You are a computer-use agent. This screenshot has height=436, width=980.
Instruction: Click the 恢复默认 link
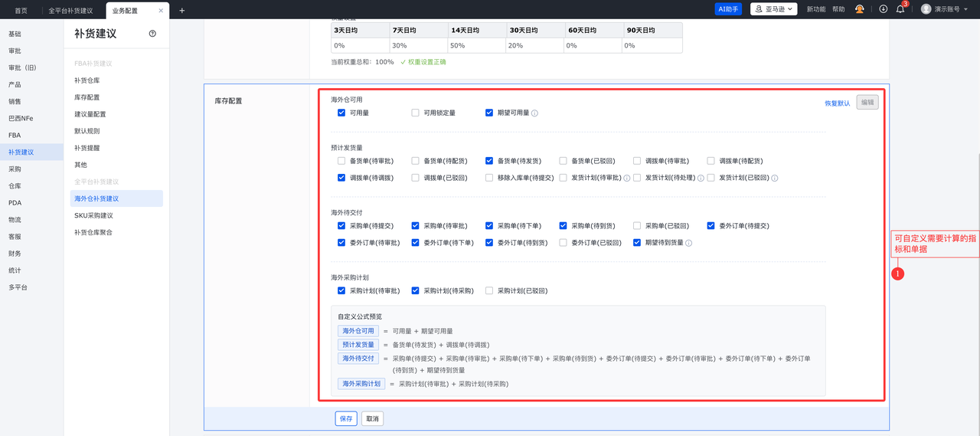coord(837,103)
